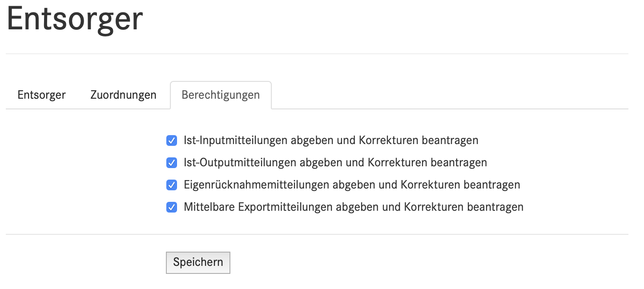This screenshot has width=644, height=289.
Task: Click the word 'Eigenrücknahmemitteilungen' in the third option
Action: tap(257, 185)
